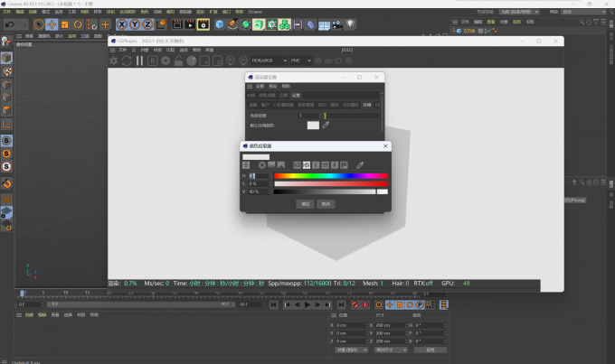
Task: Open Edit Render Settings clapperboard-gear icon
Action: (203, 24)
